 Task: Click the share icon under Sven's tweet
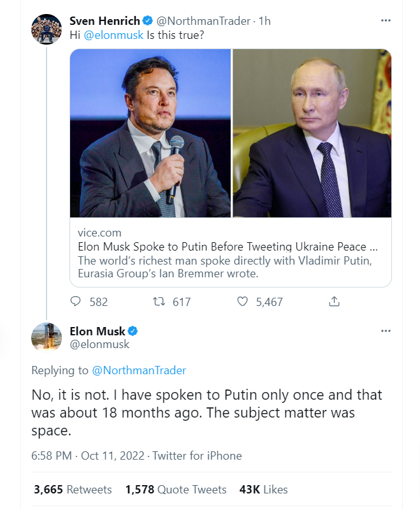[333, 302]
